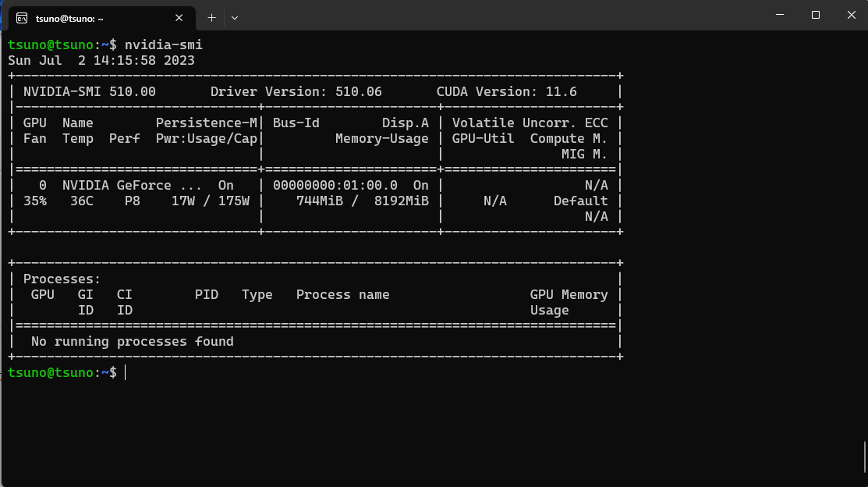Click the GPU-Util header
This screenshot has width=868, height=487.
[483, 138]
